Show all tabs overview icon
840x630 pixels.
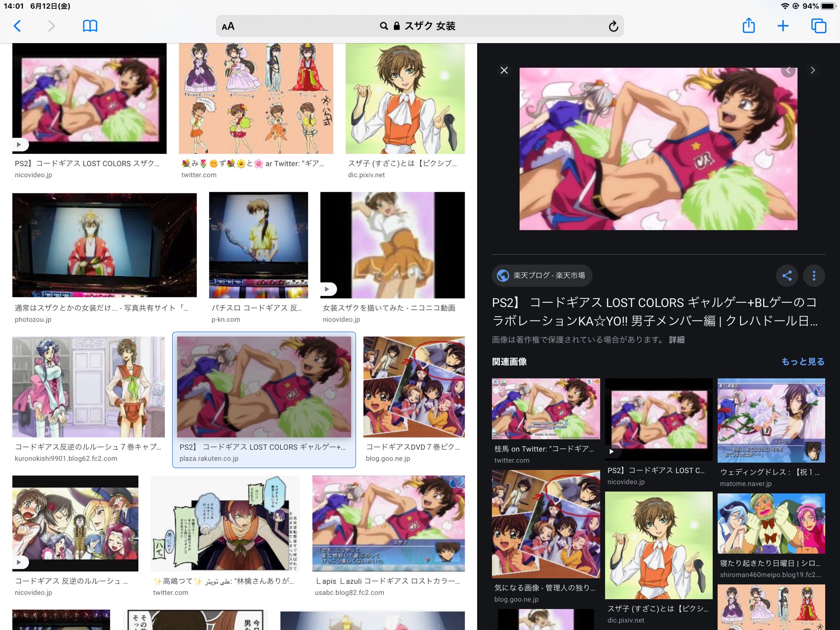818,26
